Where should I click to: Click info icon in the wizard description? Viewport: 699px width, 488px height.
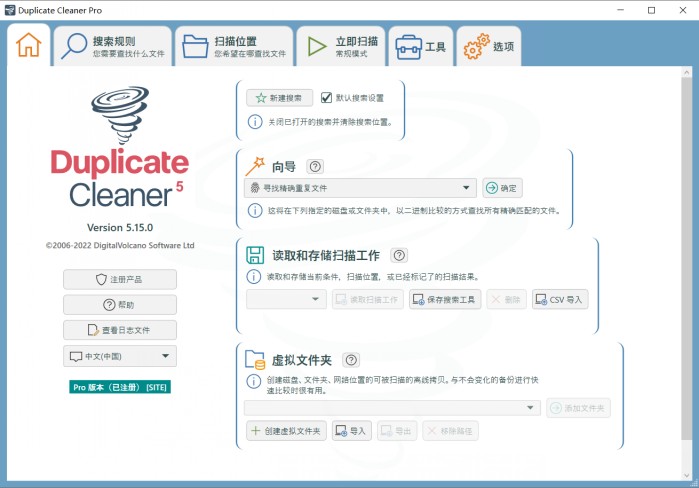255,210
